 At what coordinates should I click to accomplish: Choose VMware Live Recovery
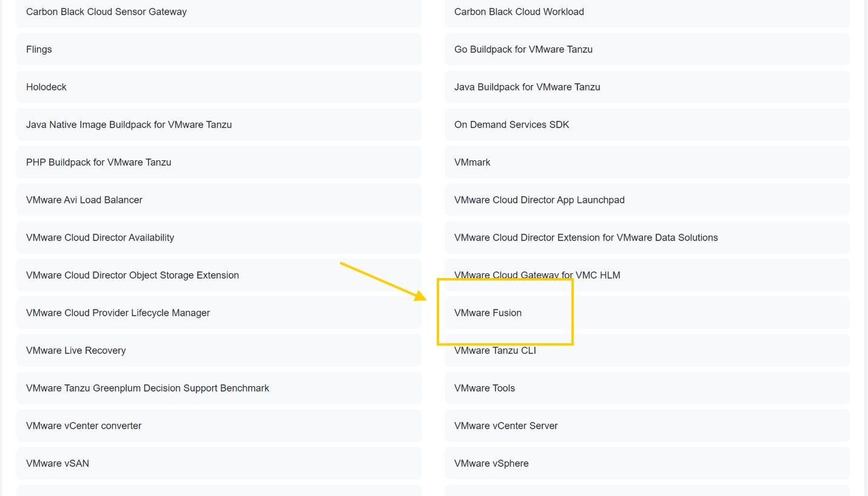pos(219,350)
